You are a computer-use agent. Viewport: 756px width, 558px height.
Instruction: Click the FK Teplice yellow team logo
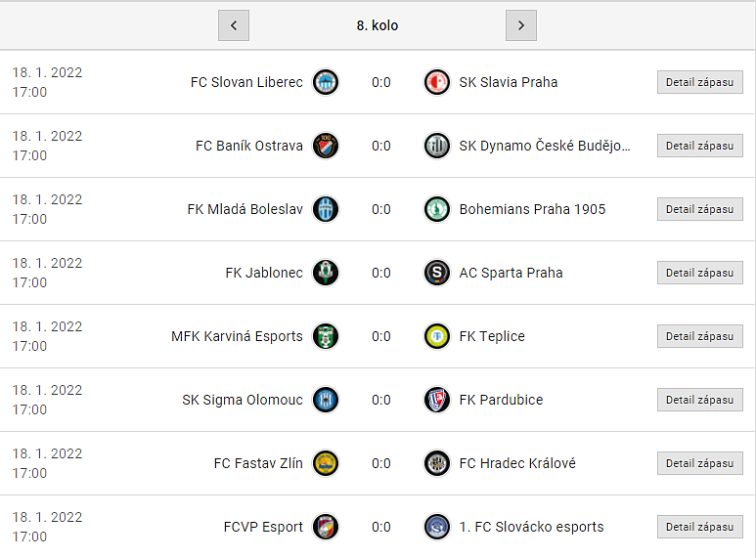point(437,336)
